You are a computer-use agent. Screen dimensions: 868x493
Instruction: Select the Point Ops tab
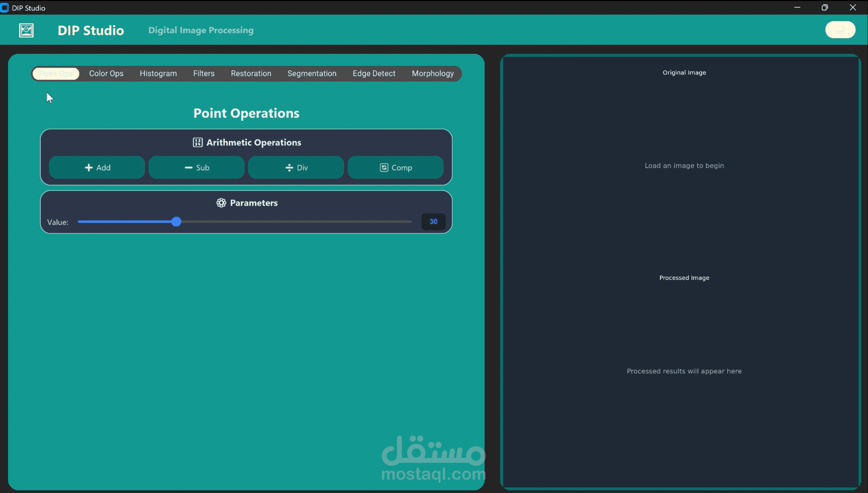click(56, 73)
